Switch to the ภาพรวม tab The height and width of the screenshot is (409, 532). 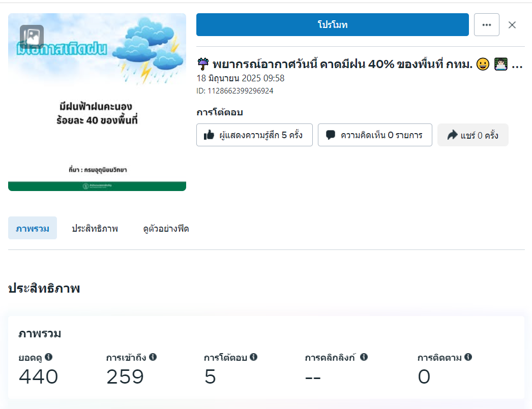33,229
